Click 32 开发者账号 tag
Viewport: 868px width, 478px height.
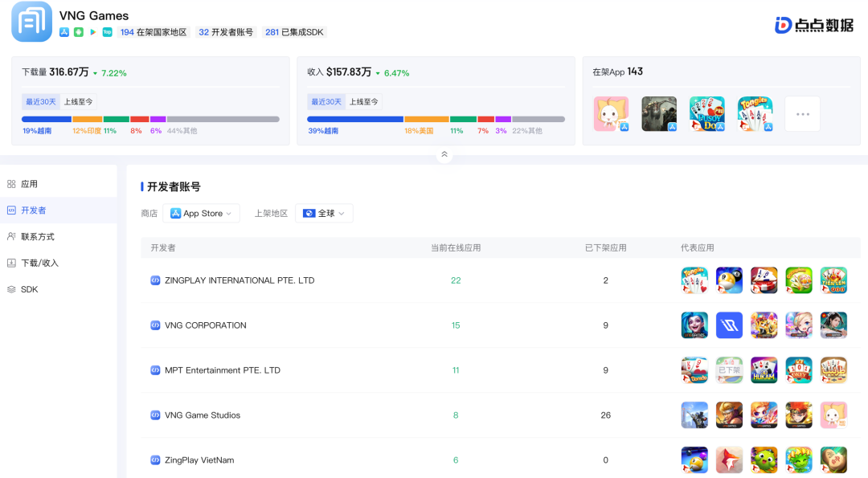226,32
